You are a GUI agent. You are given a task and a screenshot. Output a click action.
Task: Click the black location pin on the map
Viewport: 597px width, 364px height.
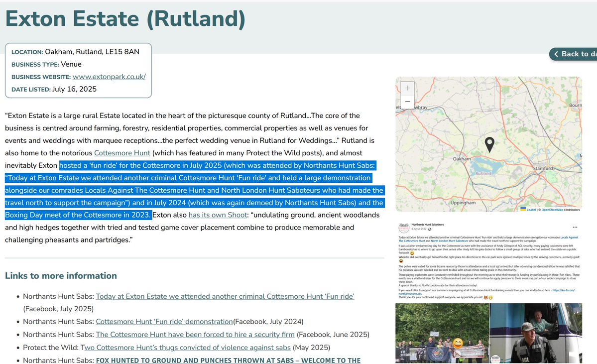(489, 145)
